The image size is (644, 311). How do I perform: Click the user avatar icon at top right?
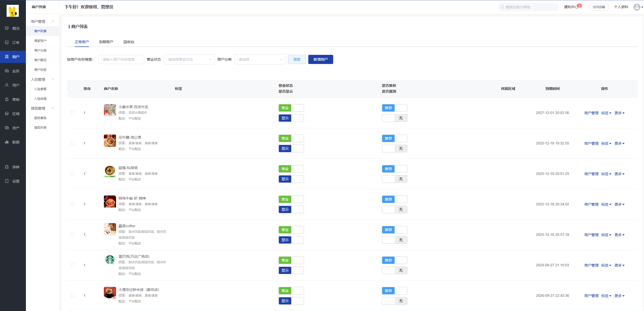(x=637, y=7)
